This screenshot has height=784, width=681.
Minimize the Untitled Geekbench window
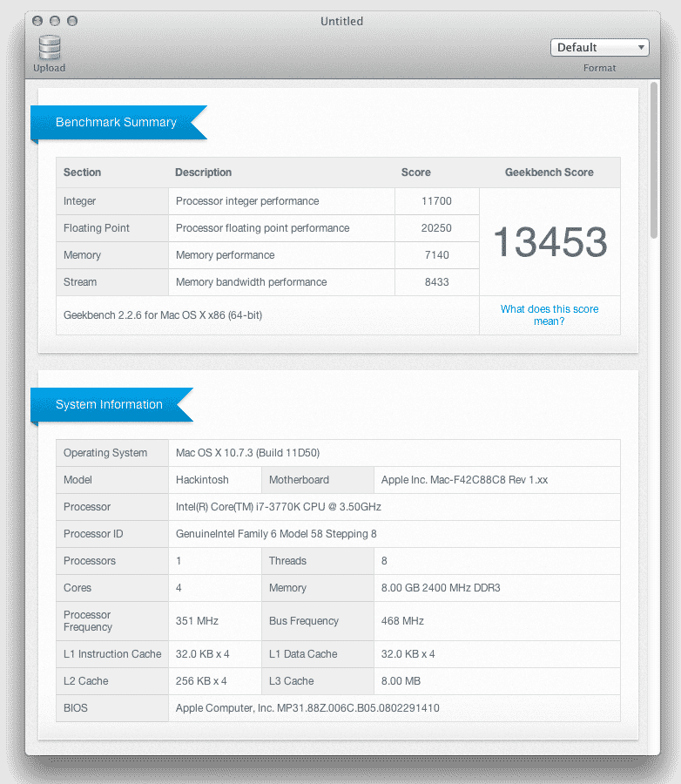pos(55,21)
